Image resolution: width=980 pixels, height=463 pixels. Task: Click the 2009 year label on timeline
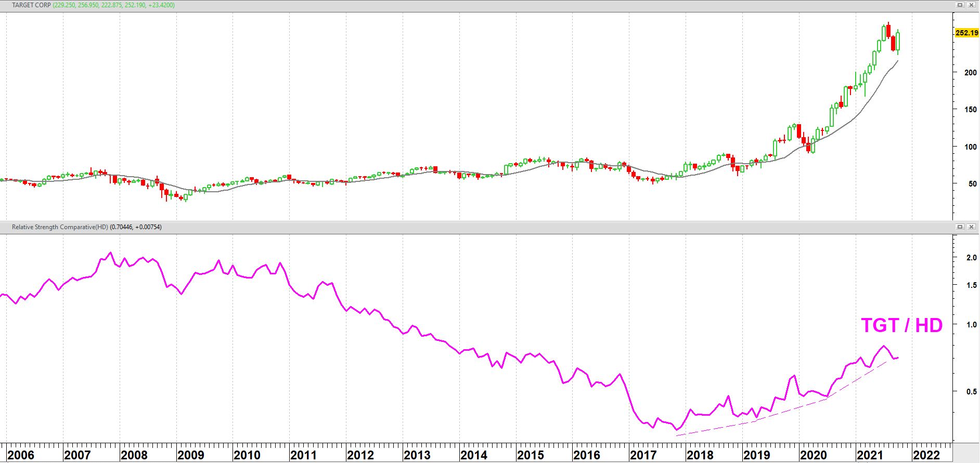(190, 455)
